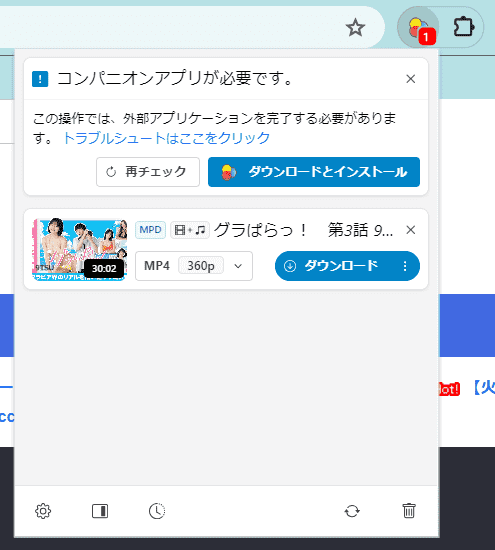Open the browser extensions puzzle icon
Screen dimensions: 495x550
pos(464,27)
